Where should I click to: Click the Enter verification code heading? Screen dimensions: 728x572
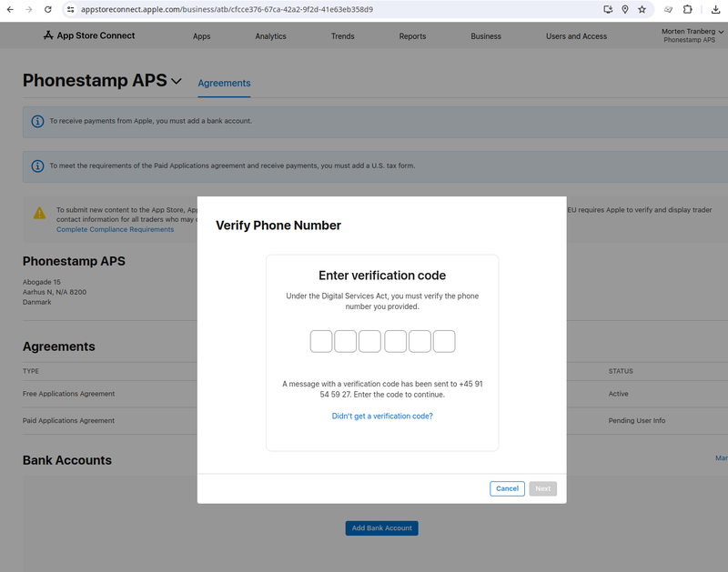382,276
